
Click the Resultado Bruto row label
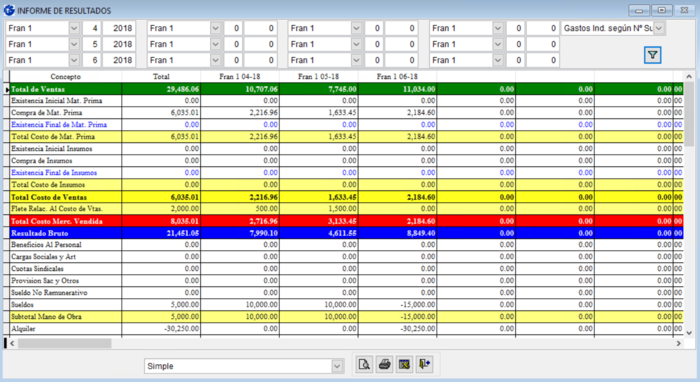click(x=40, y=233)
